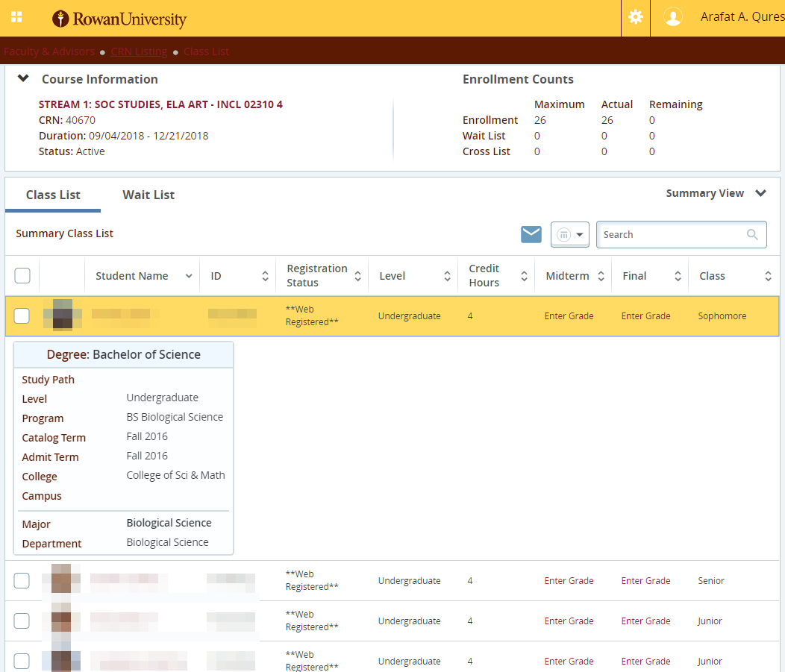Open the user profile avatar icon
The image size is (785, 672).
[673, 17]
